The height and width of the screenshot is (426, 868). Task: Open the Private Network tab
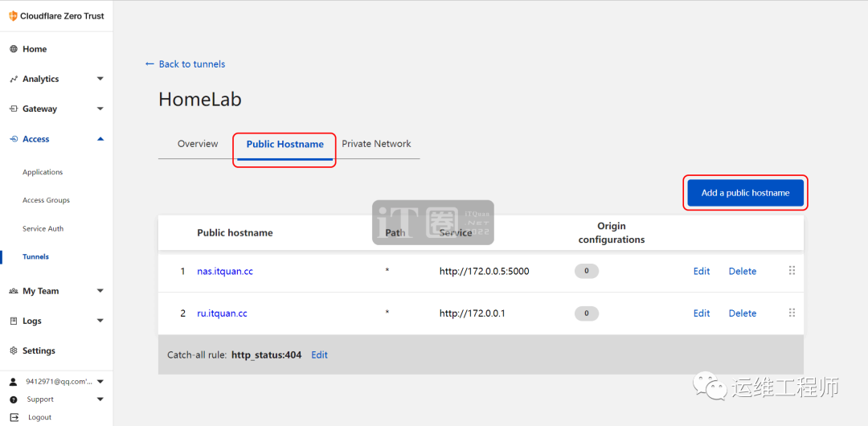click(376, 144)
